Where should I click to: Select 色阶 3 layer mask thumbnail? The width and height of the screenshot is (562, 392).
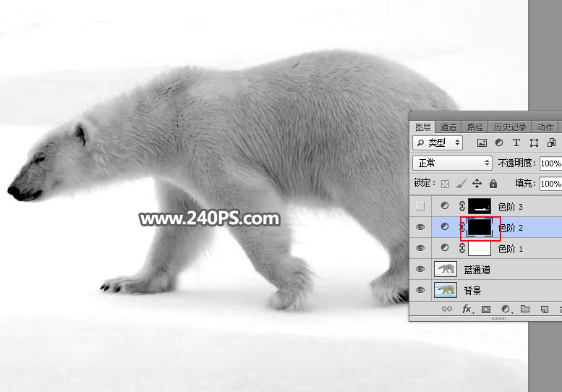[x=480, y=206]
